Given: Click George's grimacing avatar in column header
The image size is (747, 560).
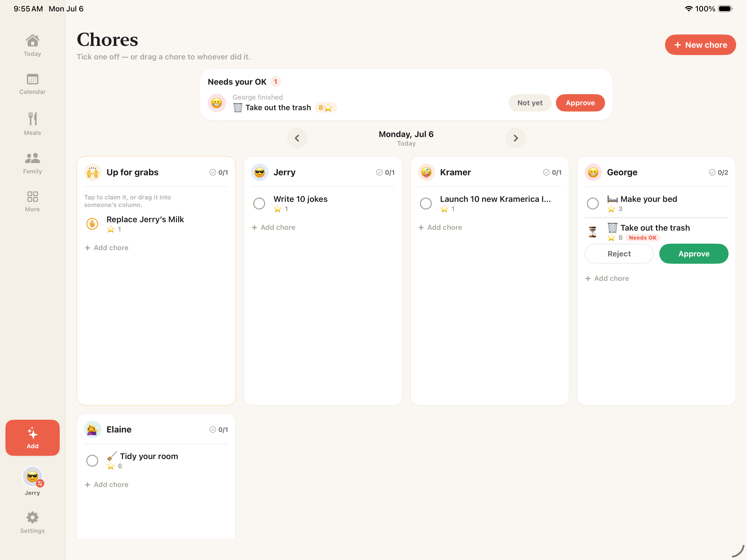Looking at the screenshot, I should click(x=593, y=173).
